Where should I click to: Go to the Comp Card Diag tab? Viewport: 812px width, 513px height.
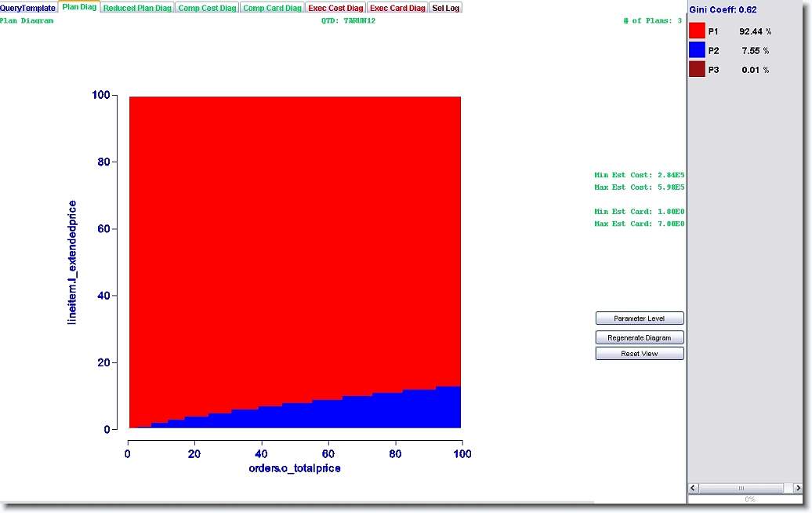tap(272, 8)
